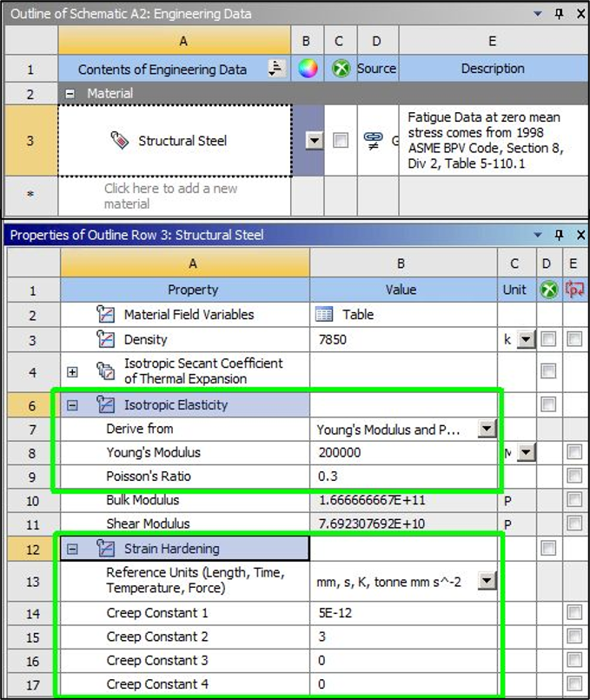Open Density unit dropdown

tap(527, 339)
